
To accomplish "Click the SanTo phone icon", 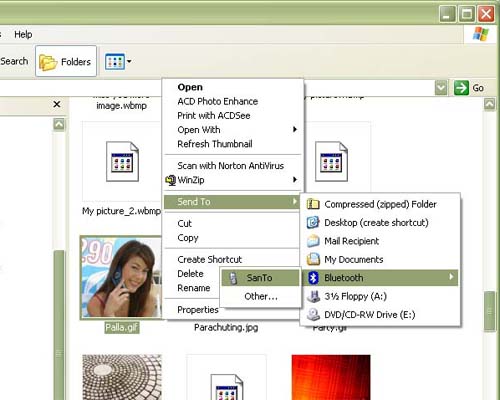I will click(234, 278).
